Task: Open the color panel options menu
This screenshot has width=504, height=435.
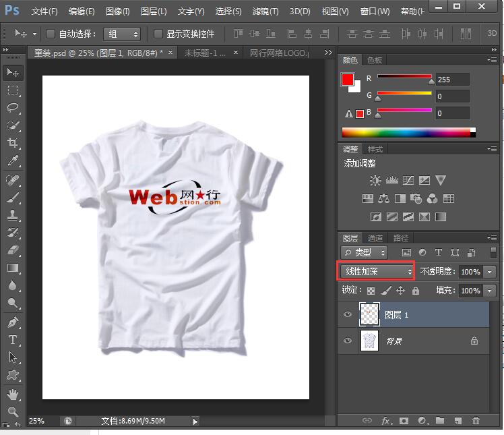Action: tap(492, 59)
